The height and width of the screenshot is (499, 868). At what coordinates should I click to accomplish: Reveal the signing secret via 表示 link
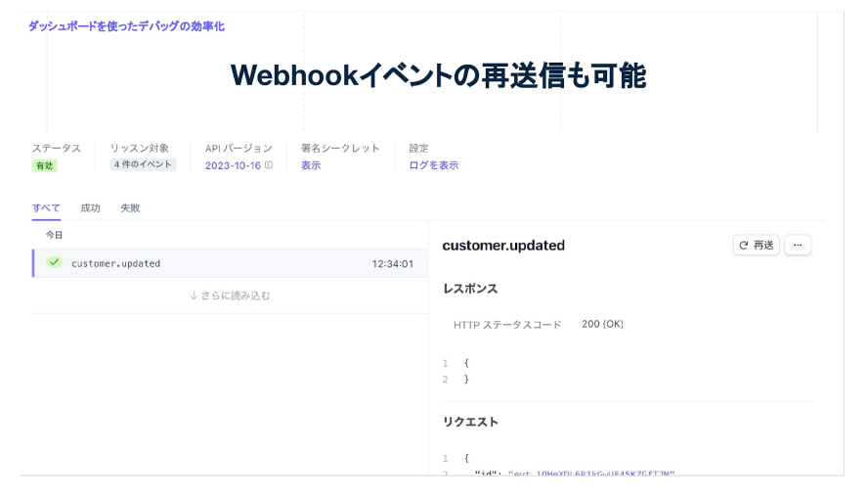[311, 166]
